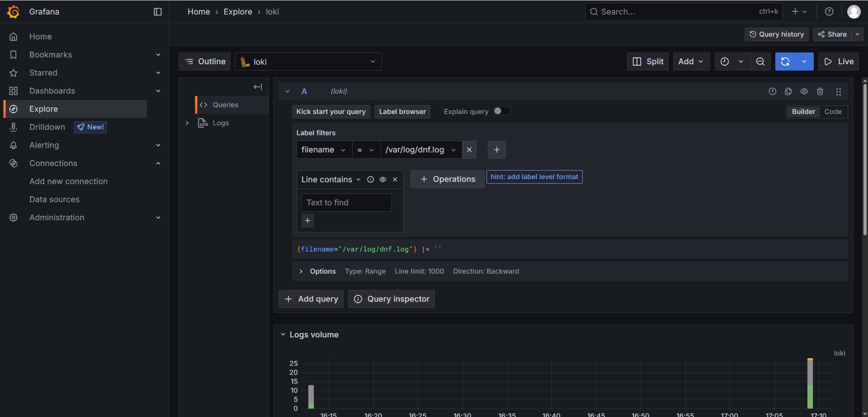The image size is (868, 417).
Task: Select Data sources in the sidebar
Action: click(x=54, y=199)
